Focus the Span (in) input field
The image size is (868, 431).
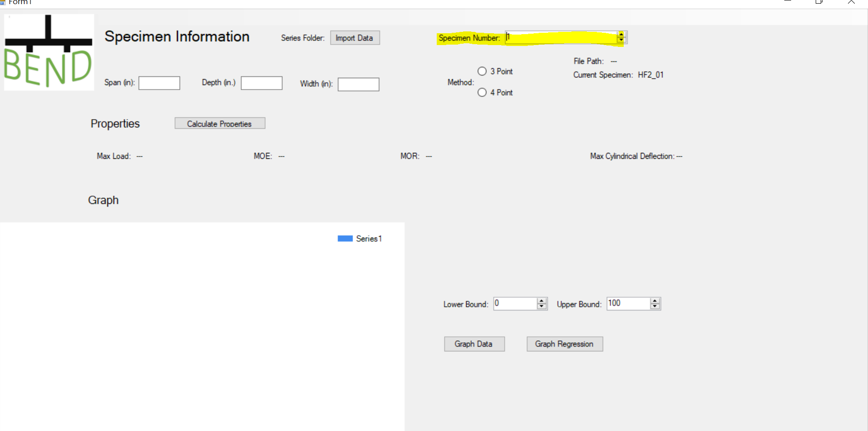pyautogui.click(x=159, y=83)
